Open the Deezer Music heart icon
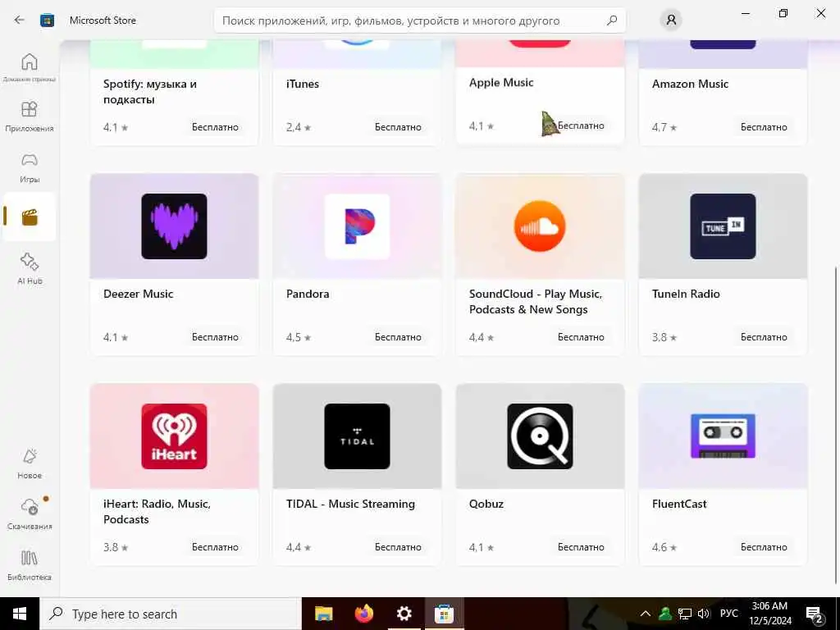 174,226
